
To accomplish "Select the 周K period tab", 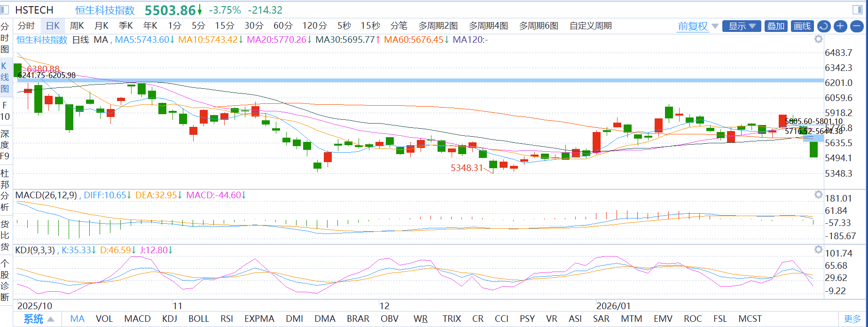I will [x=77, y=26].
